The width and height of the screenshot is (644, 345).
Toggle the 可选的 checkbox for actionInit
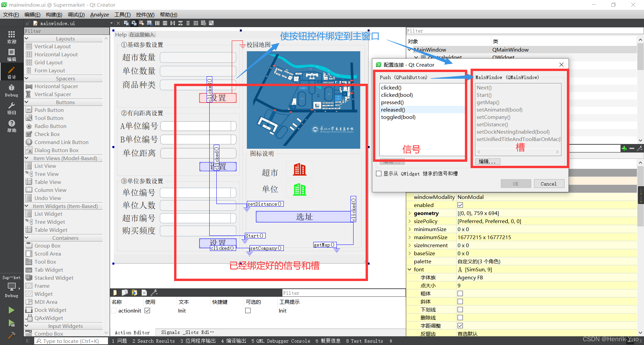pos(248,310)
